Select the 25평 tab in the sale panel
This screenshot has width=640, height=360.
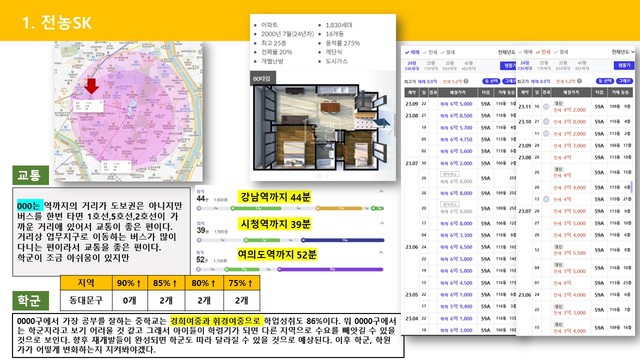tap(431, 66)
